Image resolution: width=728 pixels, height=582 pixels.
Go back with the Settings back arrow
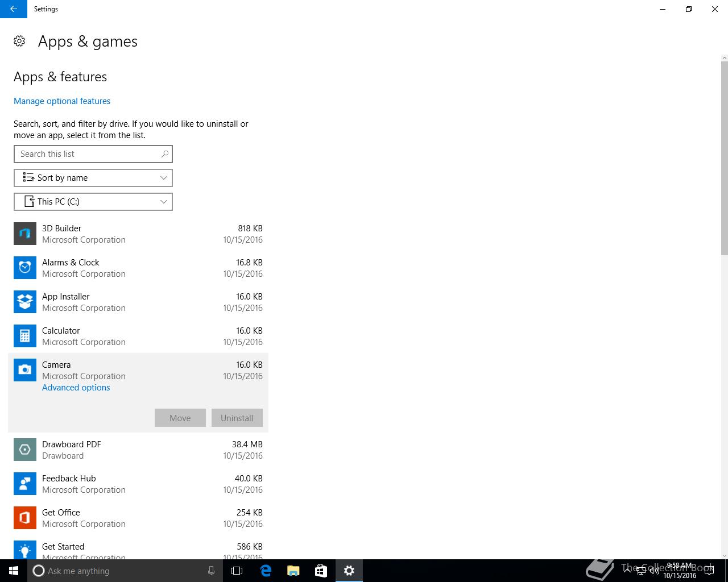[x=14, y=9]
